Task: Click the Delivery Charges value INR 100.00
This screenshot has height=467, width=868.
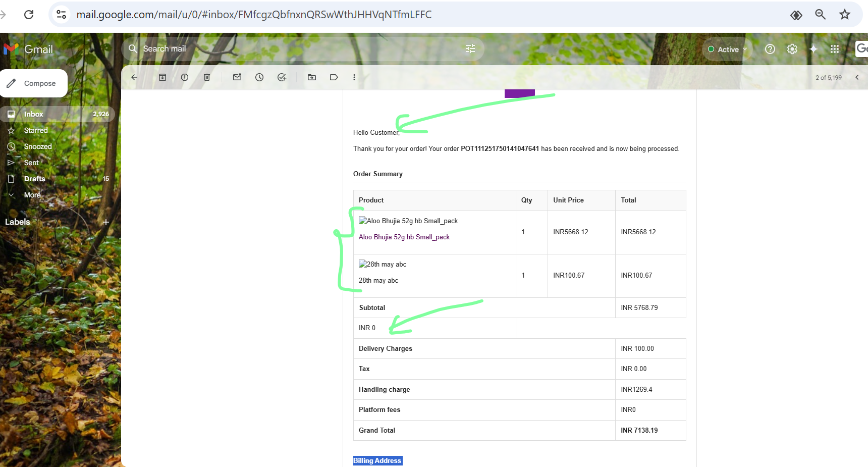Action: [637, 349]
